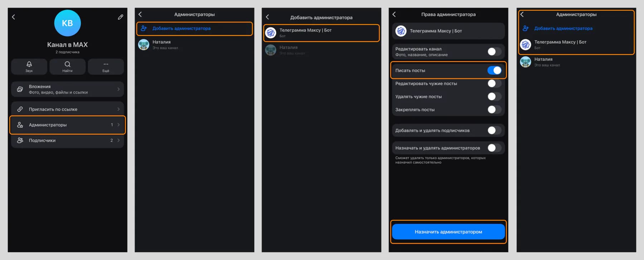Tap Наталия's avatar on the Администраторы screen without the bot
This screenshot has height=260, width=644.
click(144, 45)
